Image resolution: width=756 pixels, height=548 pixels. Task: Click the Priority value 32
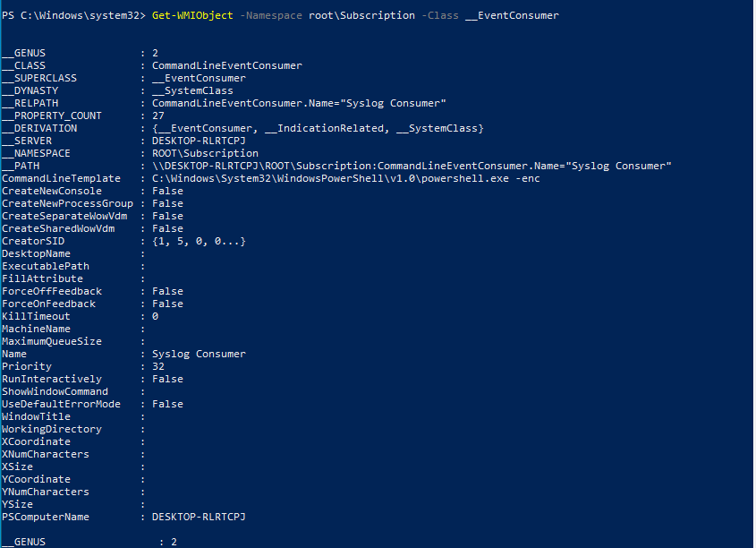click(158, 366)
